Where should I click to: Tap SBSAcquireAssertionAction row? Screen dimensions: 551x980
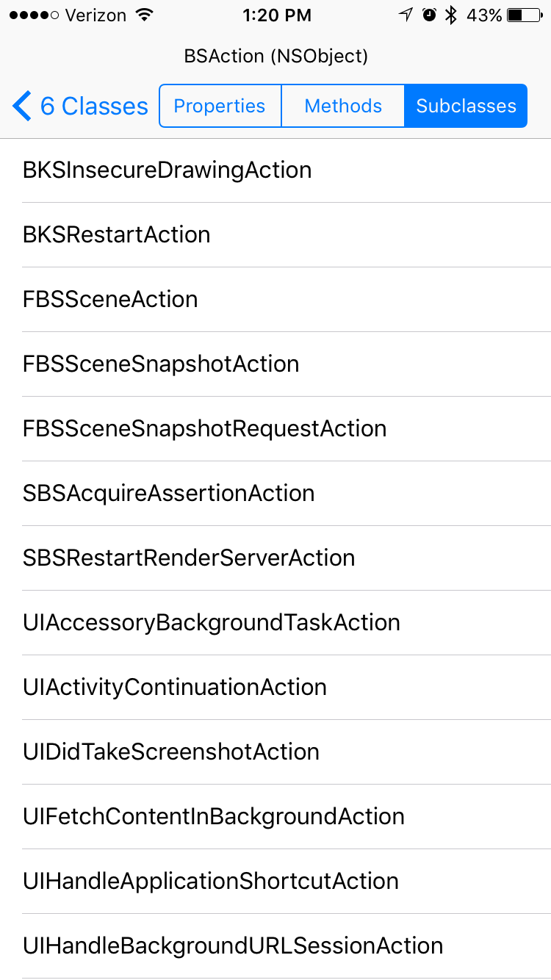169,494
